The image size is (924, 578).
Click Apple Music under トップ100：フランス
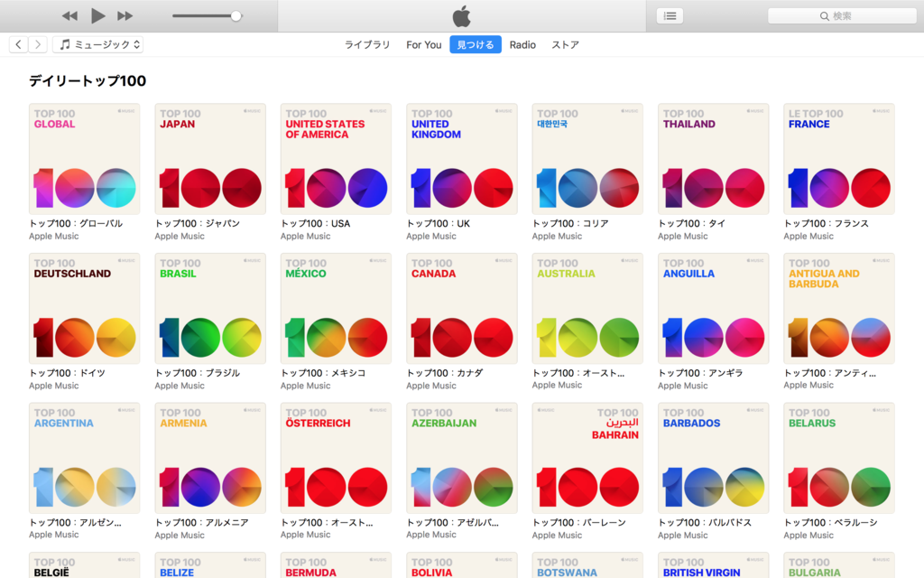pos(808,236)
